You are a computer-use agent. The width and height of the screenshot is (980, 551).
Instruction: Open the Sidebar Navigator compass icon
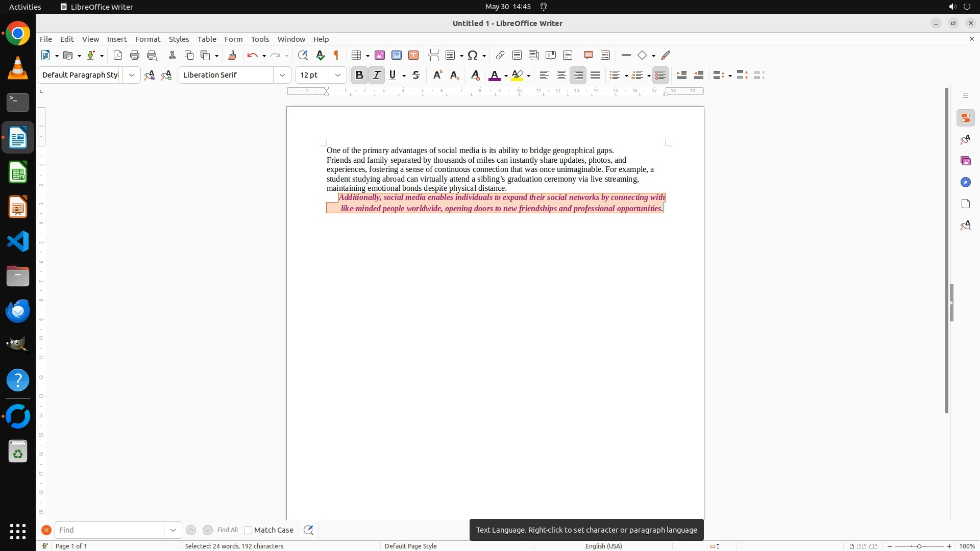[965, 182]
